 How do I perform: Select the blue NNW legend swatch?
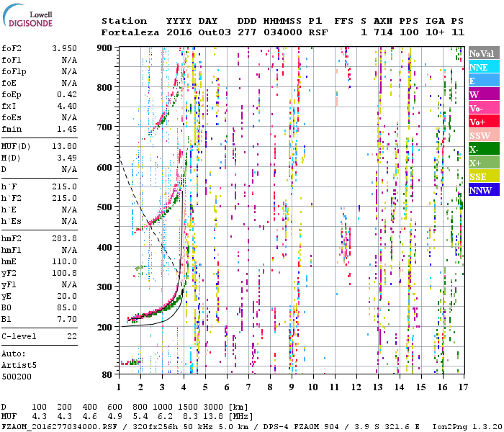click(483, 190)
